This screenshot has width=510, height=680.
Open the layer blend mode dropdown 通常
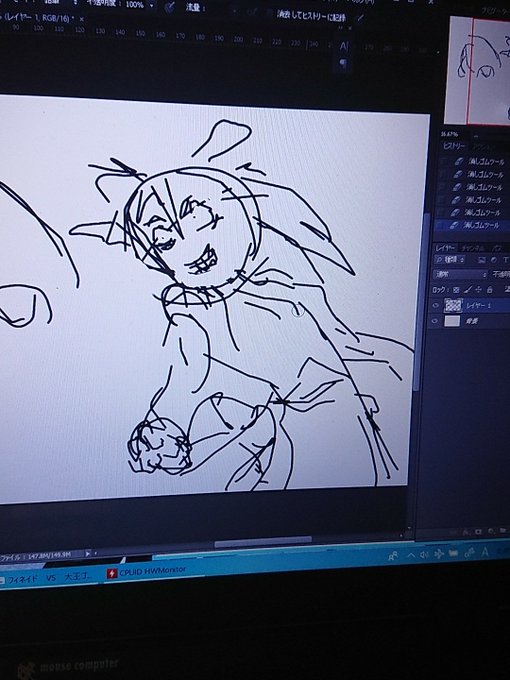pyautogui.click(x=461, y=275)
